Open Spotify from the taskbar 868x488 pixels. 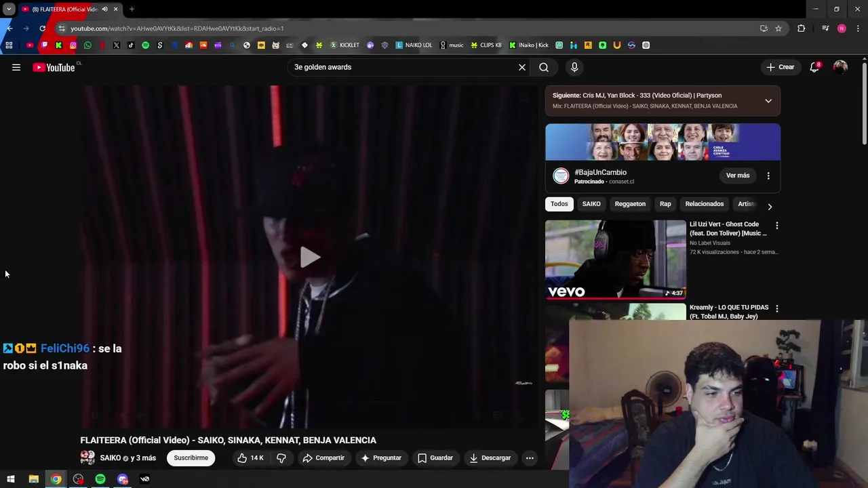tap(100, 479)
